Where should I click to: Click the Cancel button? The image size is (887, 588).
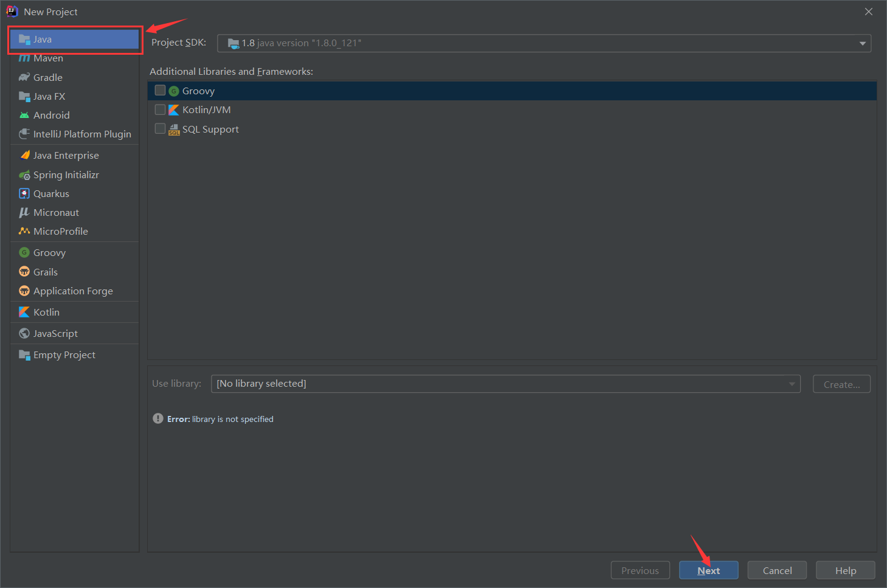[x=776, y=570]
